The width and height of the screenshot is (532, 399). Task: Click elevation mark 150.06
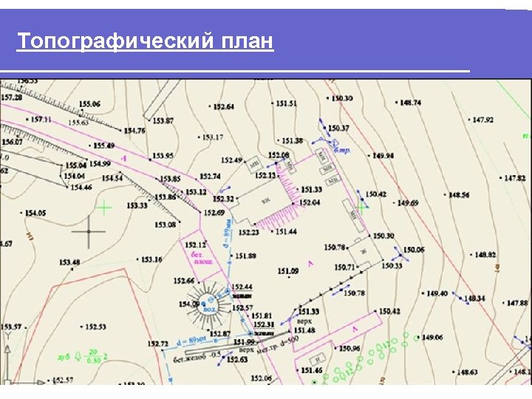point(414,250)
